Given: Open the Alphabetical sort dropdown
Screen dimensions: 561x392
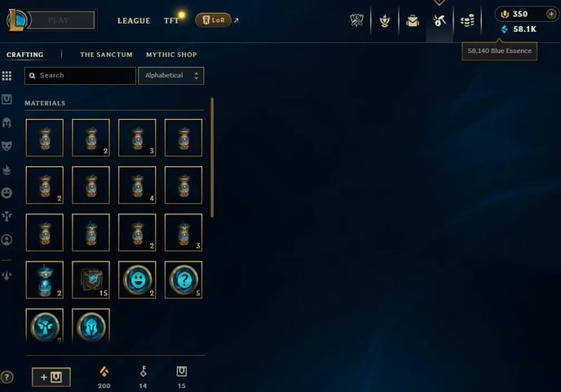Looking at the screenshot, I should point(171,76).
